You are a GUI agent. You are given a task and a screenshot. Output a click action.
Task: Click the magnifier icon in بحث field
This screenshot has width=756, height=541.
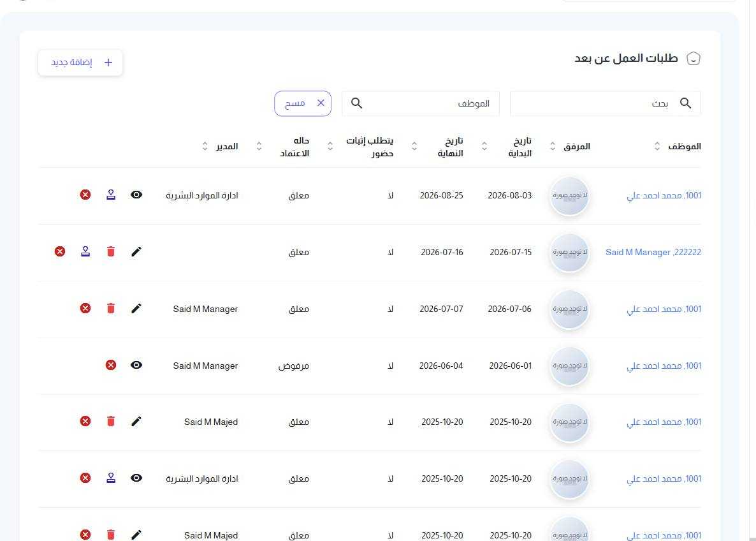tap(686, 103)
